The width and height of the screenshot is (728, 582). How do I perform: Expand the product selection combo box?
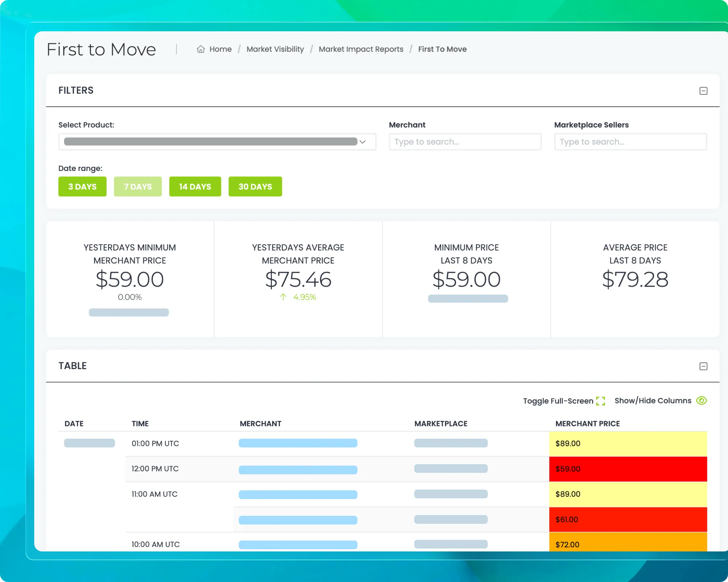point(217,142)
